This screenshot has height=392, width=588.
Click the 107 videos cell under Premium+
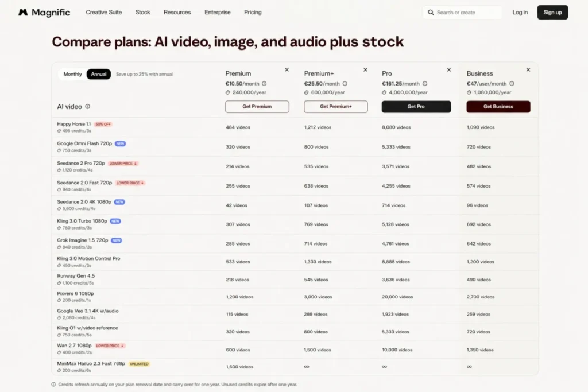[x=316, y=205]
